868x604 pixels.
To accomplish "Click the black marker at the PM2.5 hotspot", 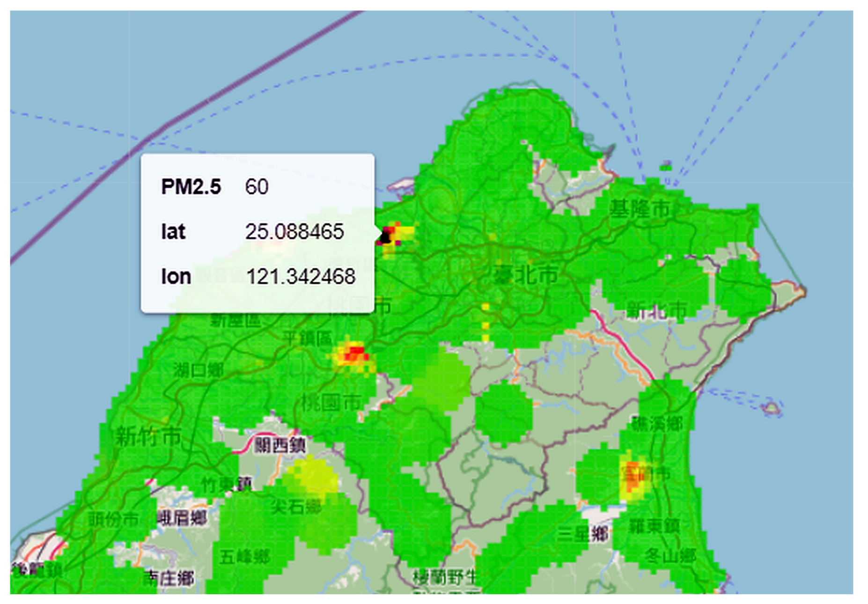I will click(385, 236).
